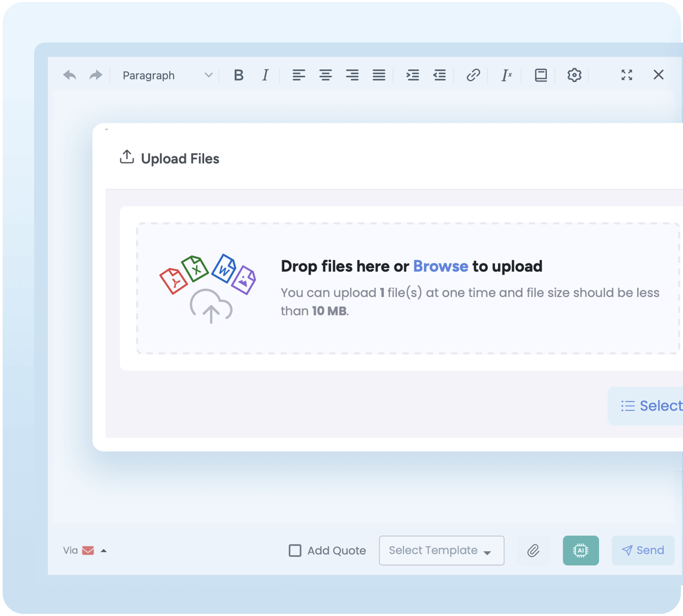
Task: Expand the Via channel selector arrow
Action: point(104,550)
